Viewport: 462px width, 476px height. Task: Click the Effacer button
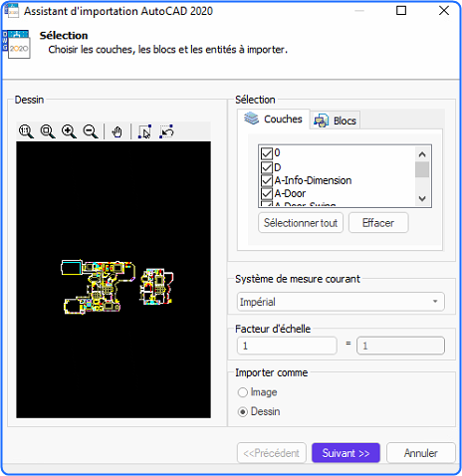pos(378,223)
